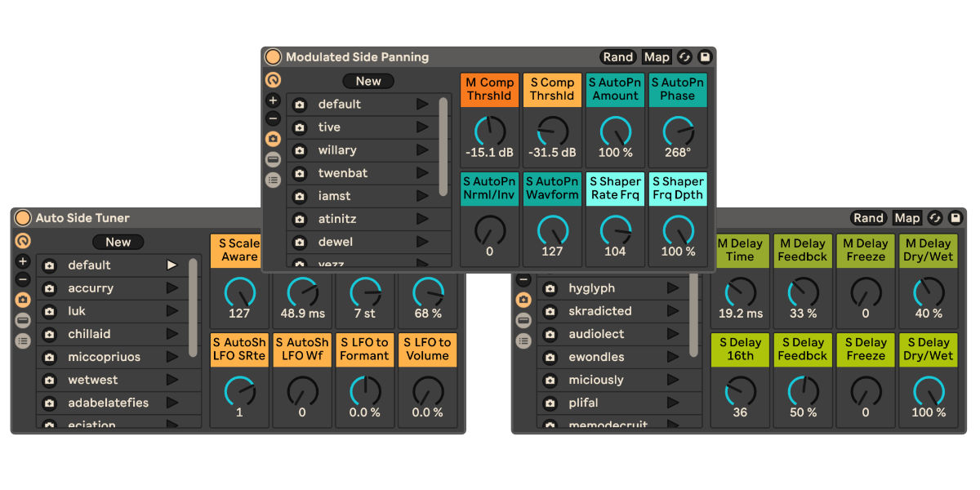Screen dimensions: 980x490
Task: Adjust the M Comp Thrshld knob
Action: click(x=489, y=131)
